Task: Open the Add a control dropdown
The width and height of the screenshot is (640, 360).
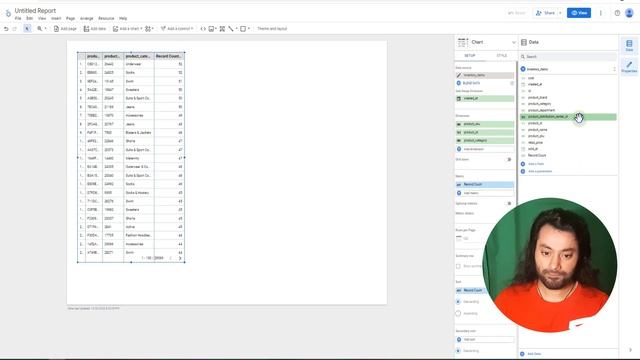Action: tap(177, 29)
